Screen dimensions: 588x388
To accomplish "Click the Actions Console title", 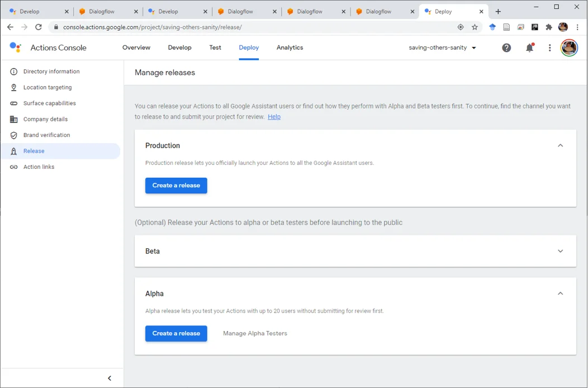I will [59, 48].
